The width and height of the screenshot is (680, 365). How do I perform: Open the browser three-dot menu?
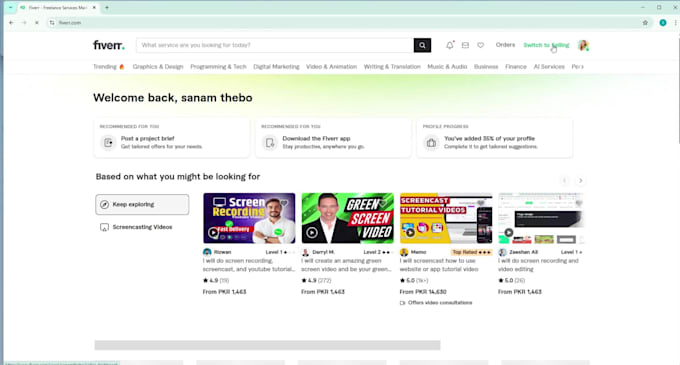coord(676,23)
